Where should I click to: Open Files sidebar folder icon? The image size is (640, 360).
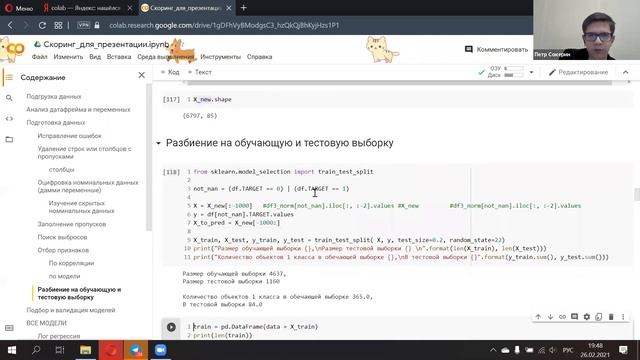(x=9, y=140)
